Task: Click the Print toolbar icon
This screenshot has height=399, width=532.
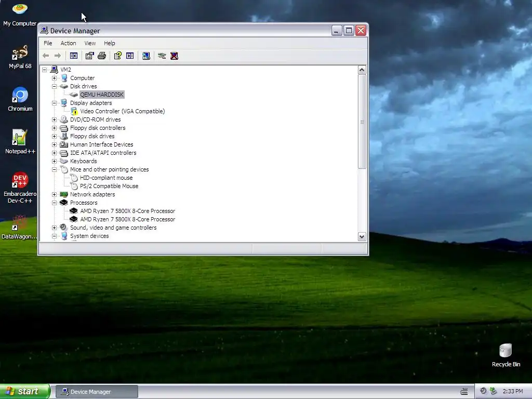Action: click(102, 56)
